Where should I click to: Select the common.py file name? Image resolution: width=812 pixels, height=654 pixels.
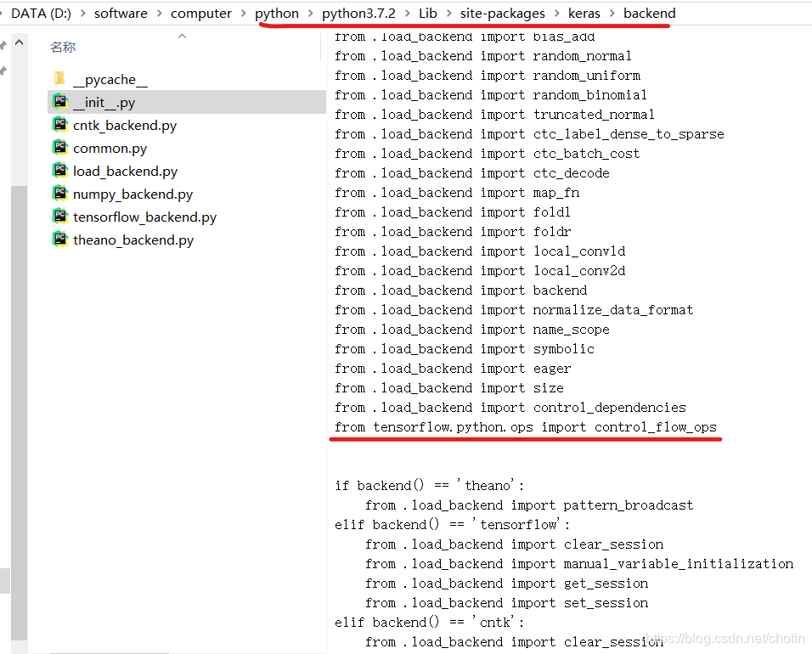tap(110, 149)
